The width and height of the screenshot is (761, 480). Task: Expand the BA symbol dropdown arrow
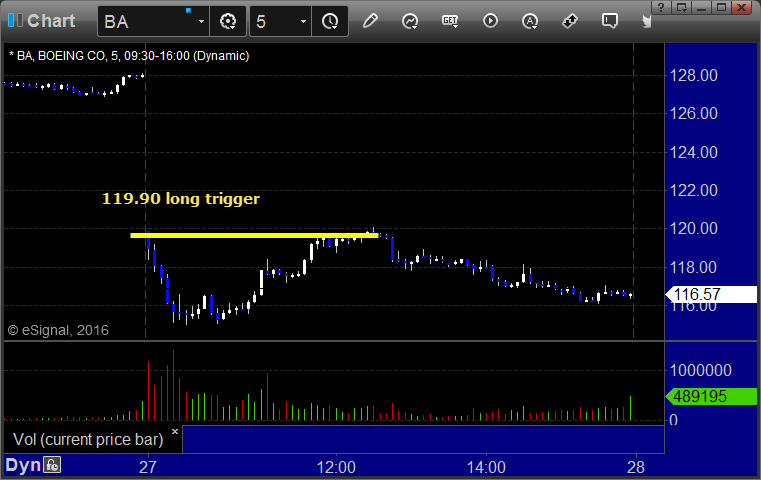pos(201,21)
